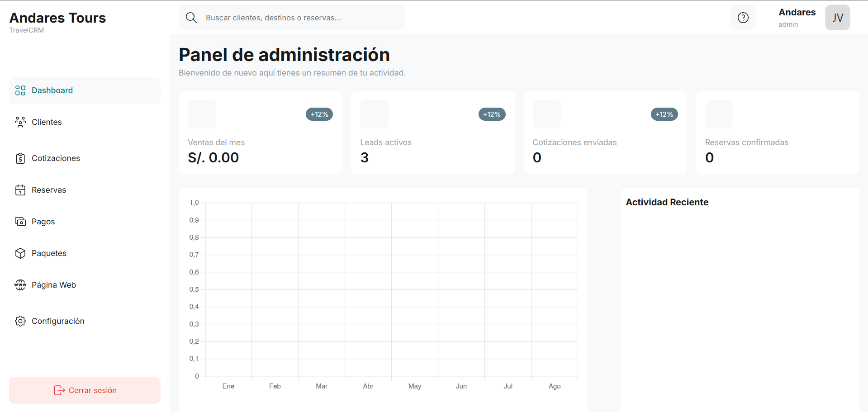Screen dimensions: 868x412
Task: Click the Cotizaciones enviadas card label
Action: [x=574, y=142]
